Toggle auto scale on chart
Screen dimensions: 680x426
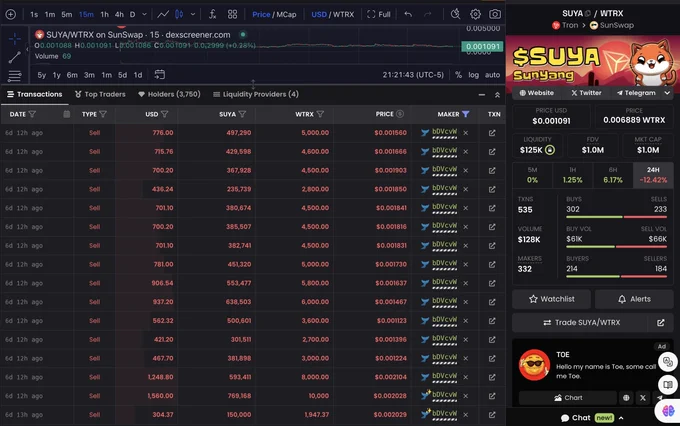(x=492, y=75)
